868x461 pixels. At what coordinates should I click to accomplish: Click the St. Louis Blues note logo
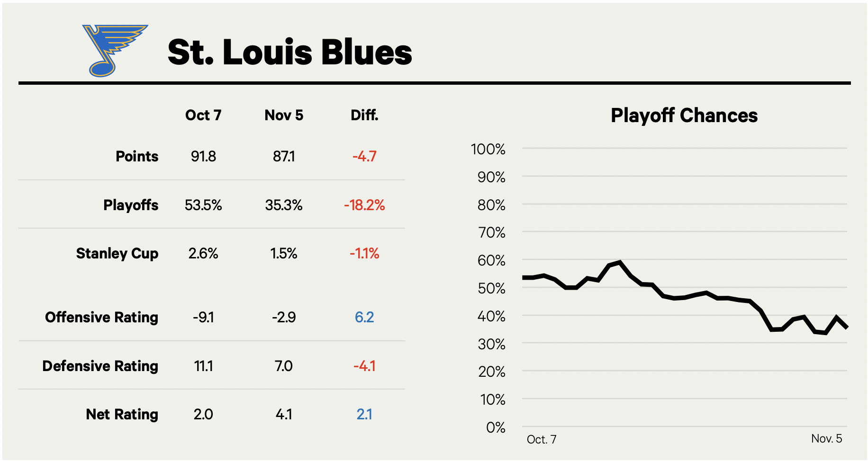pyautogui.click(x=113, y=50)
